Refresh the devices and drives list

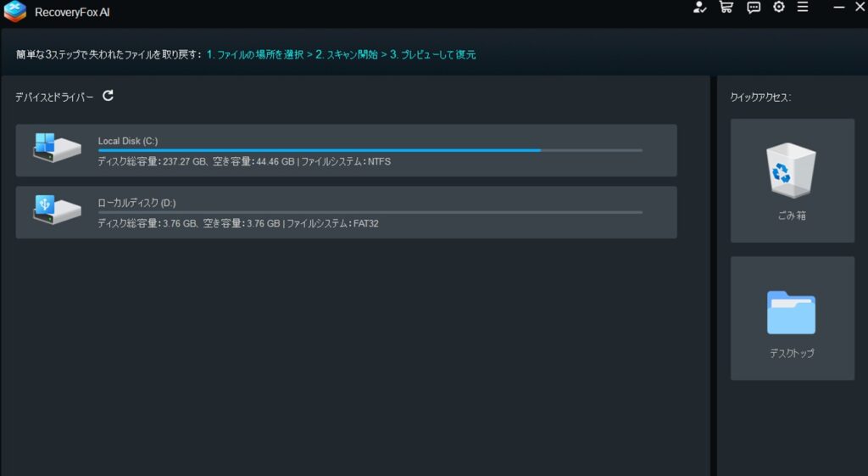108,96
